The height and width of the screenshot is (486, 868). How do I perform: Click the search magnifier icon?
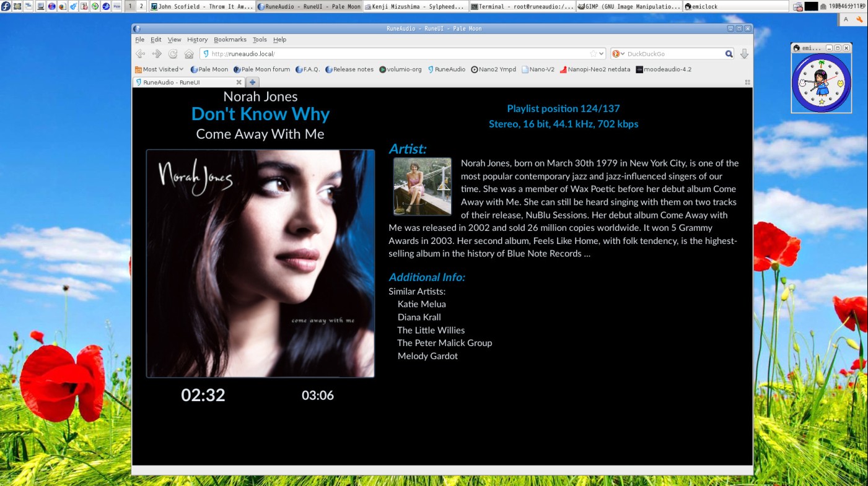tap(729, 54)
